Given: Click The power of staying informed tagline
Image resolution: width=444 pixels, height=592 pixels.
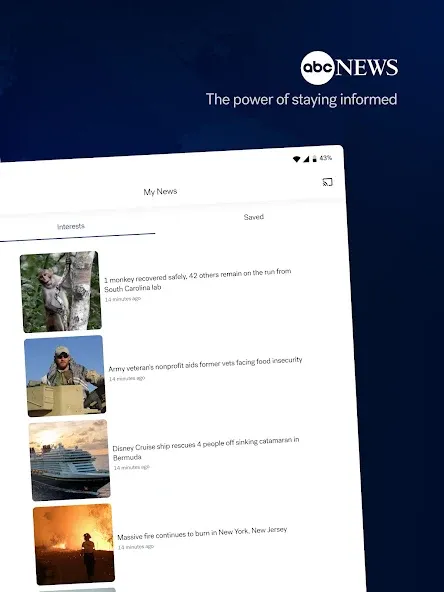Looking at the screenshot, I should (301, 100).
